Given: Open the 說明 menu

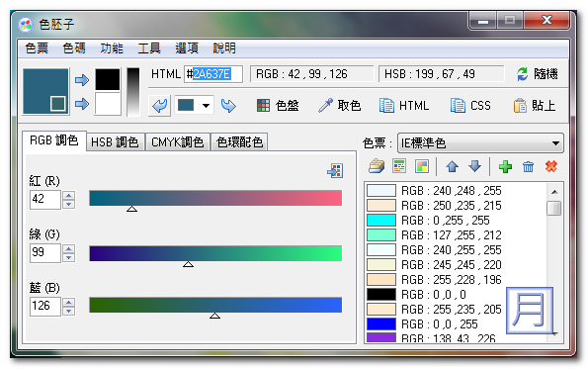Looking at the screenshot, I should (224, 48).
